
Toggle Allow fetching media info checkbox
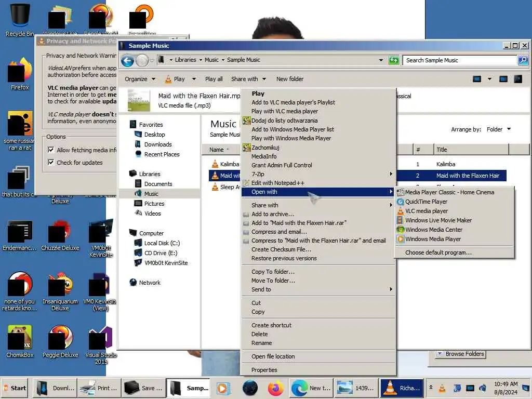(x=51, y=150)
